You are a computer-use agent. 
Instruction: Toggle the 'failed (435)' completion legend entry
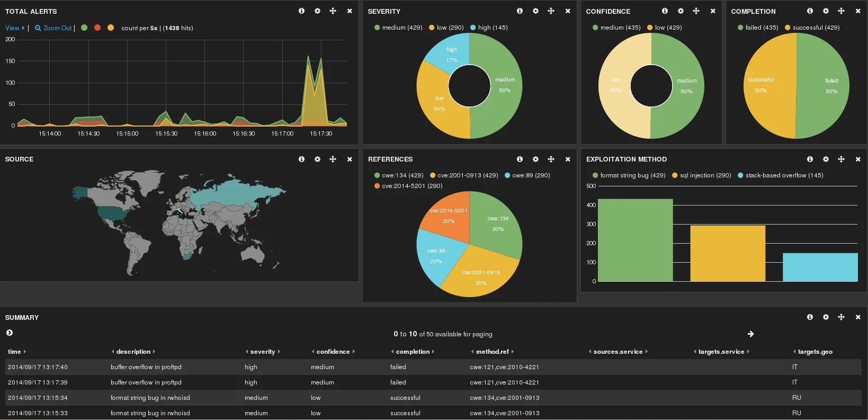click(757, 28)
